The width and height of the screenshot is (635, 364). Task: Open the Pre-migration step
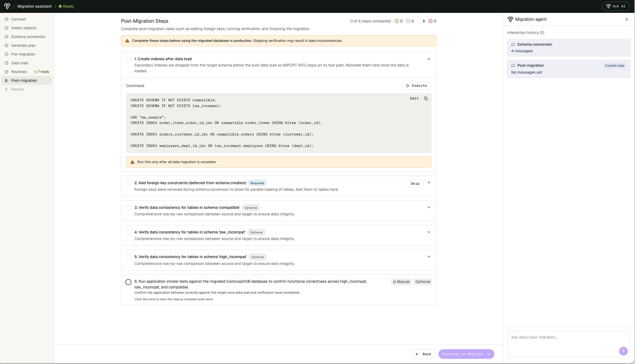pos(27,54)
